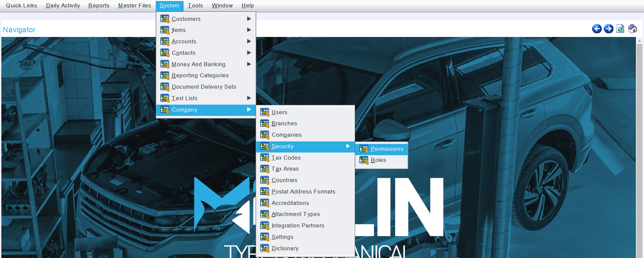Choose Integration Partners from the submenu
Viewport: 644px width, 258px height.
(x=305, y=225)
